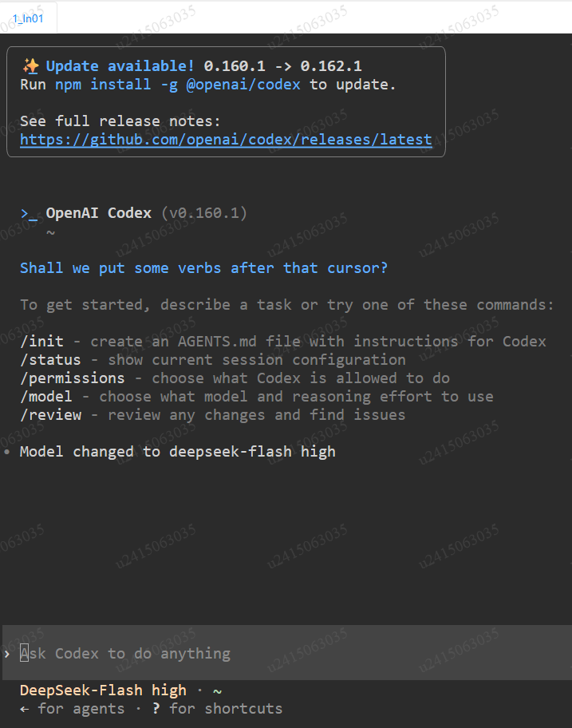Focus the Ask Codex input field

286,653
